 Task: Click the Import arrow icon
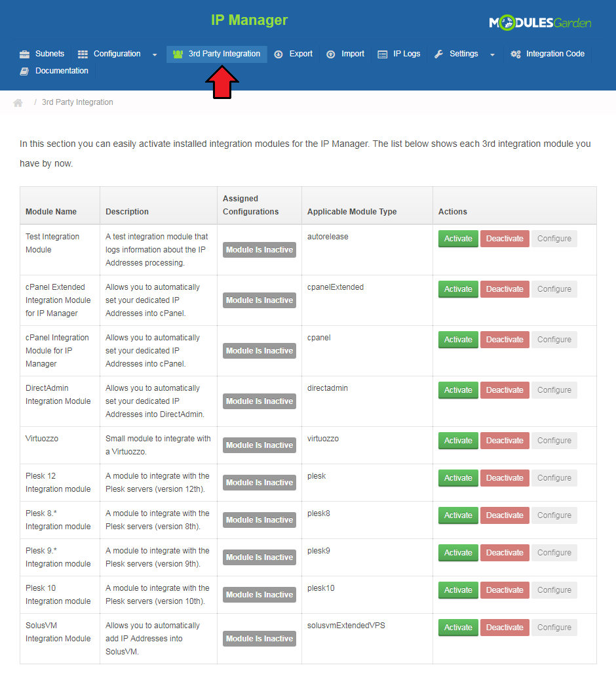pos(331,54)
